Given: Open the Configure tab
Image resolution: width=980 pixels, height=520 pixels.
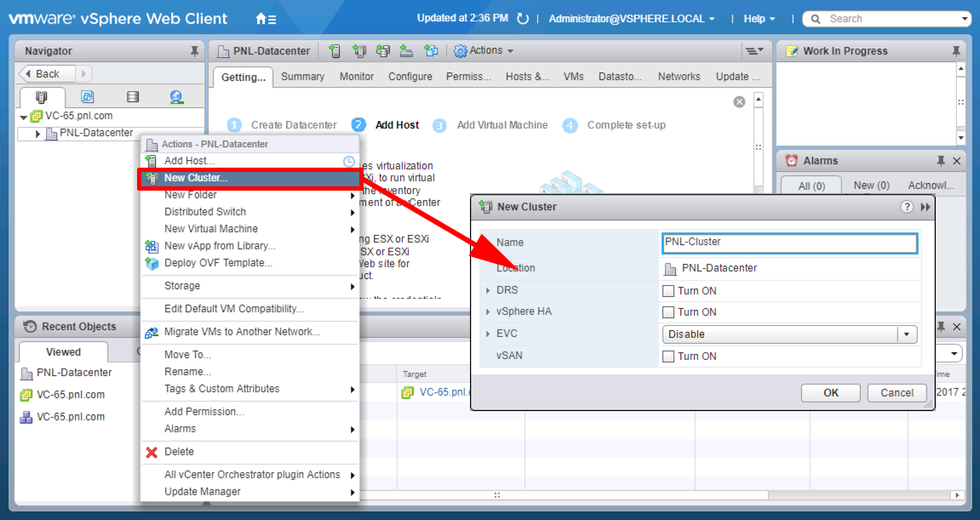Looking at the screenshot, I should pos(410,77).
